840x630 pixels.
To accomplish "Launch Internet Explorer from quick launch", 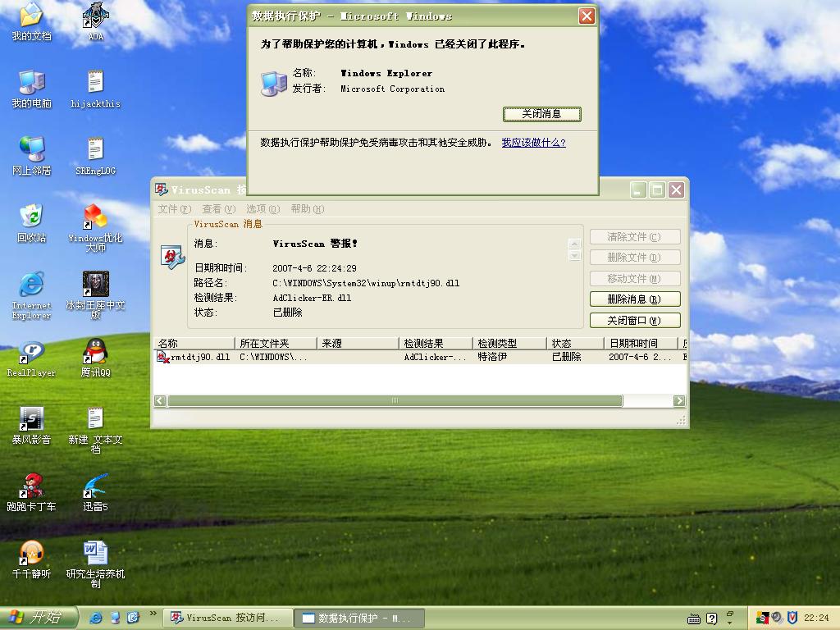I will [96, 618].
